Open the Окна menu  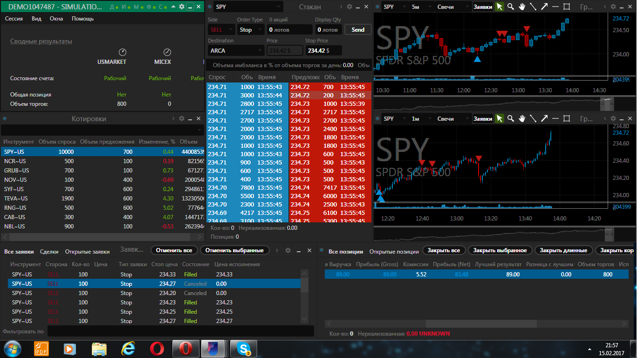(x=56, y=19)
